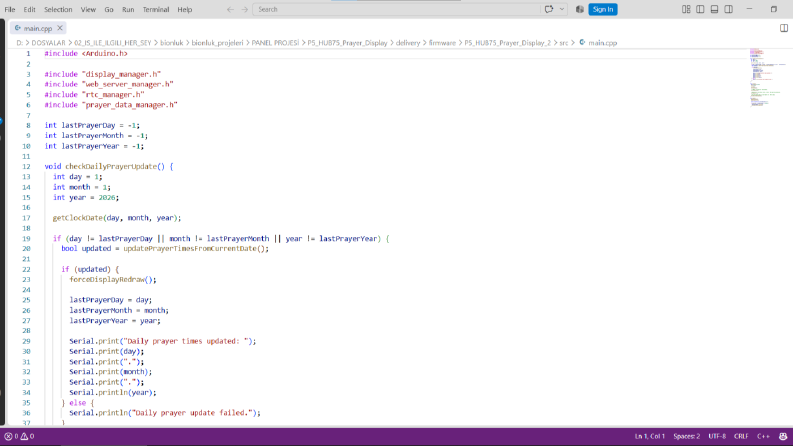This screenshot has width=793, height=446.
Task: Toggle the secondary side bar
Action: coord(729,9)
